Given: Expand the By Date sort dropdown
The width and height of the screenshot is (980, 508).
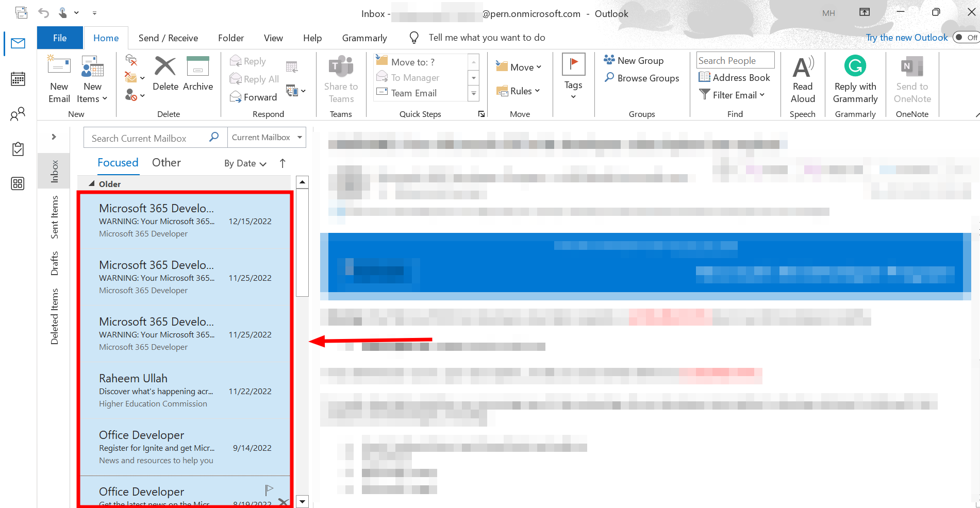Looking at the screenshot, I should [x=245, y=163].
